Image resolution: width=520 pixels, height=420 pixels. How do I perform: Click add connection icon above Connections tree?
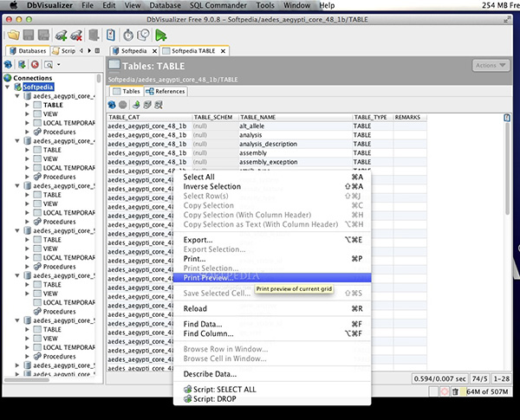coord(22,64)
